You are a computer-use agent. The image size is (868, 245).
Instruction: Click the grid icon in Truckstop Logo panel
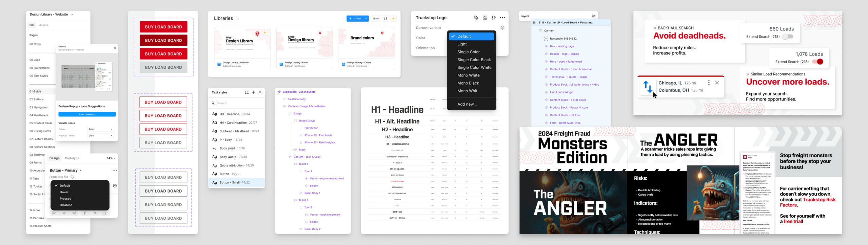pos(485,18)
